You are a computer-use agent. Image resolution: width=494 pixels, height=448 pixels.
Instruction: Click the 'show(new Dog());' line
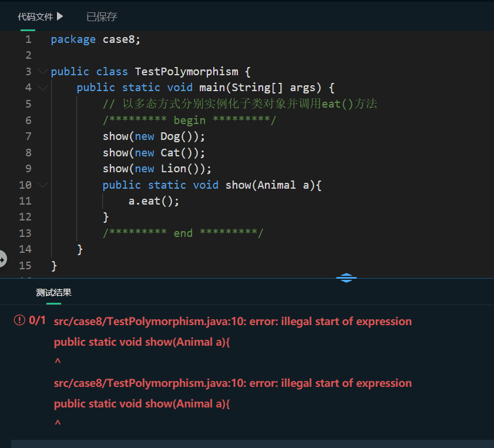154,136
